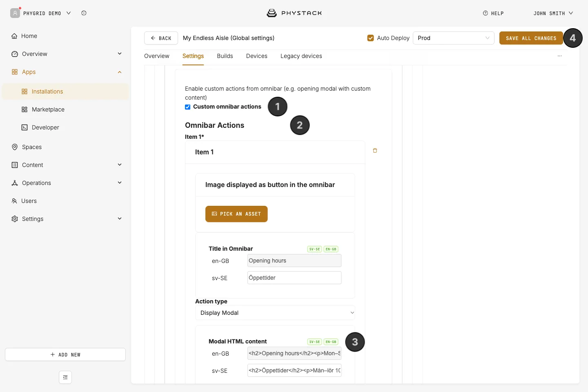This screenshot has width=588, height=392.
Task: Expand the Settings sidebar section
Action: [120, 218]
